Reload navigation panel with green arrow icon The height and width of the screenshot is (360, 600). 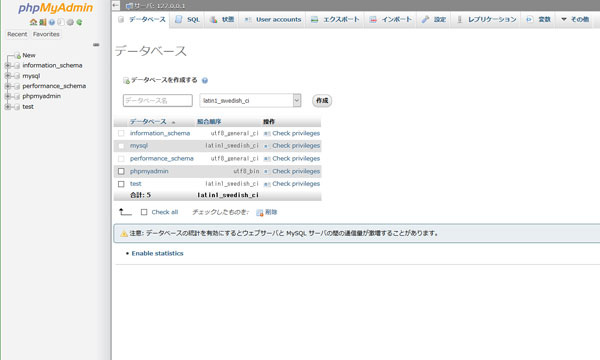[79, 22]
